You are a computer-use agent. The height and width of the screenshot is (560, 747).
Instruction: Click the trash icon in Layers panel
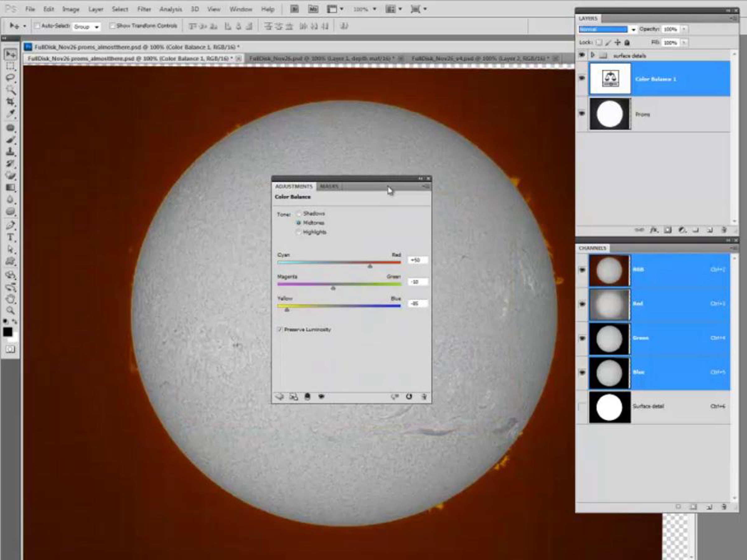pos(724,230)
